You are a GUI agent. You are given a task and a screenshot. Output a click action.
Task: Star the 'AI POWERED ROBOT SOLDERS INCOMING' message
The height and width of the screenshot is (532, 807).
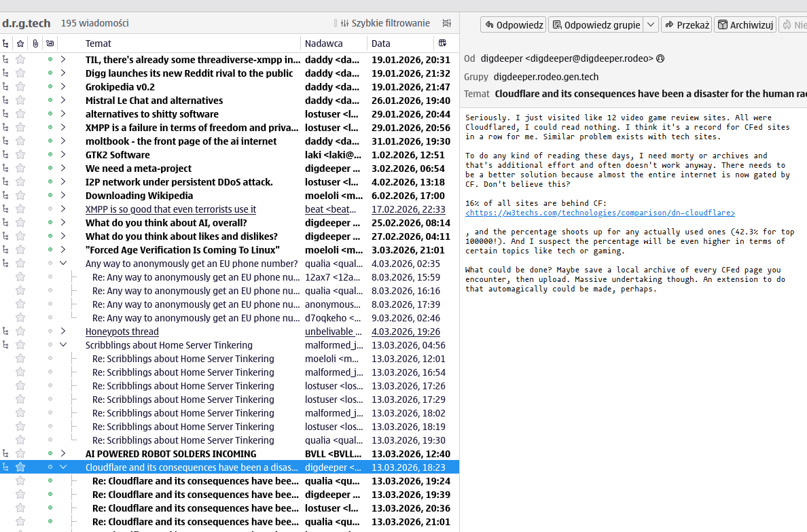click(20, 454)
